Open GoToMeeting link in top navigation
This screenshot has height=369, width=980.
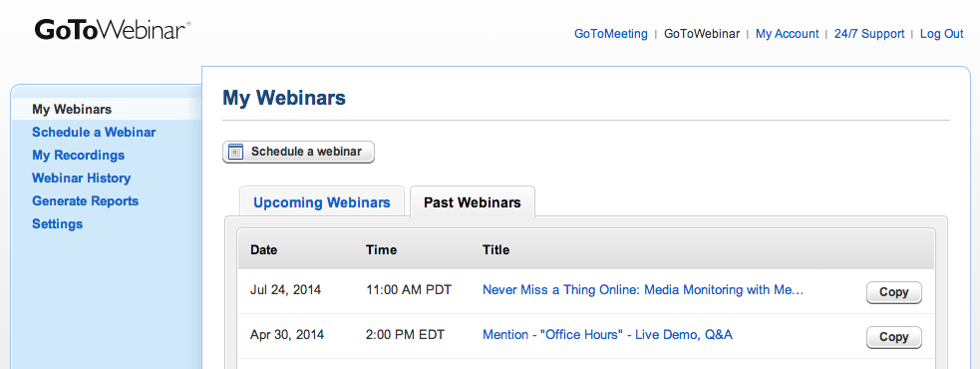point(610,34)
